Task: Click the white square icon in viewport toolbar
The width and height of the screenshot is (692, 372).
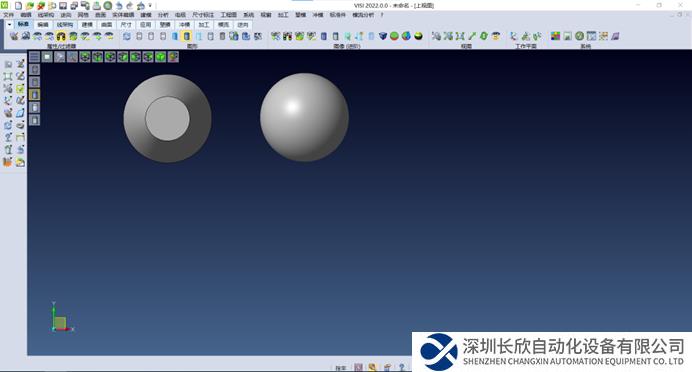Action: pyautogui.click(x=47, y=56)
